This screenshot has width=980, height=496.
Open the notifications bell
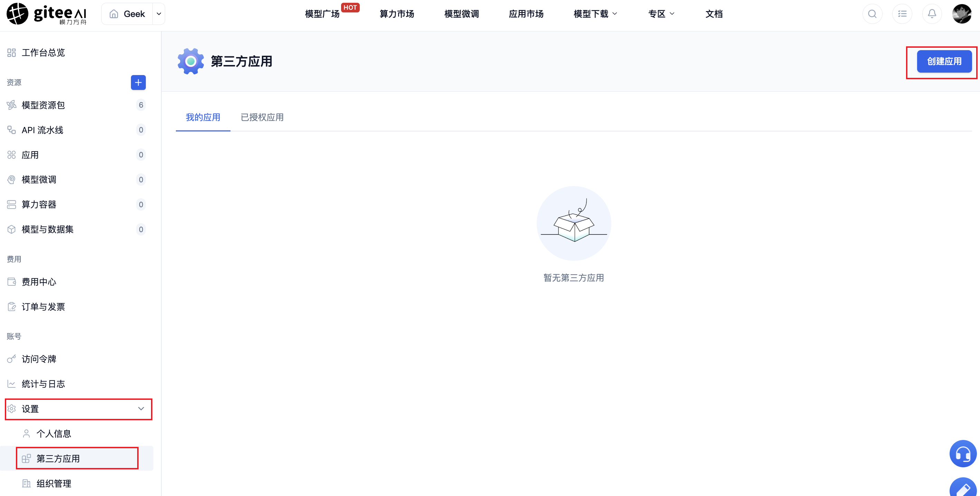932,14
